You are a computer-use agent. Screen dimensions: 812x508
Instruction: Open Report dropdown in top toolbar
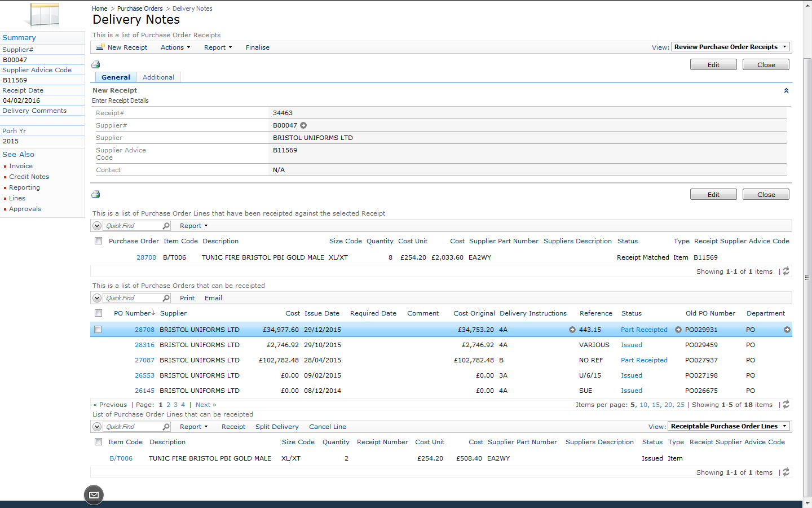218,47
